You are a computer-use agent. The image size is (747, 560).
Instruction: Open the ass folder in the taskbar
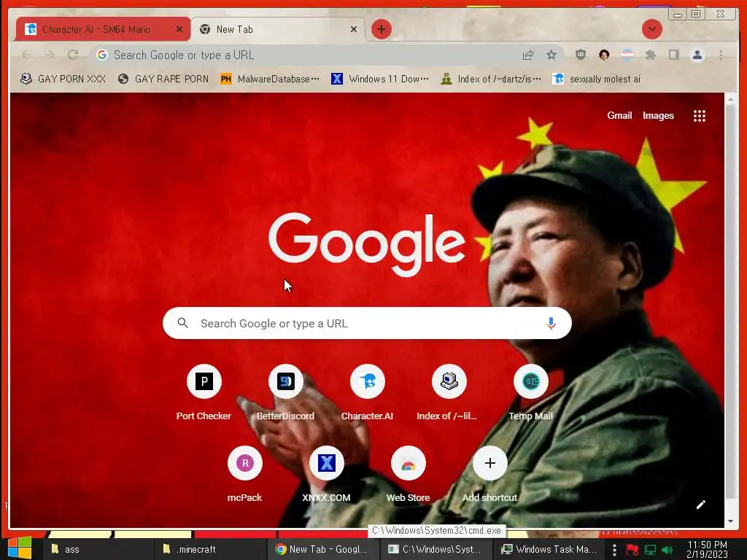click(x=98, y=550)
